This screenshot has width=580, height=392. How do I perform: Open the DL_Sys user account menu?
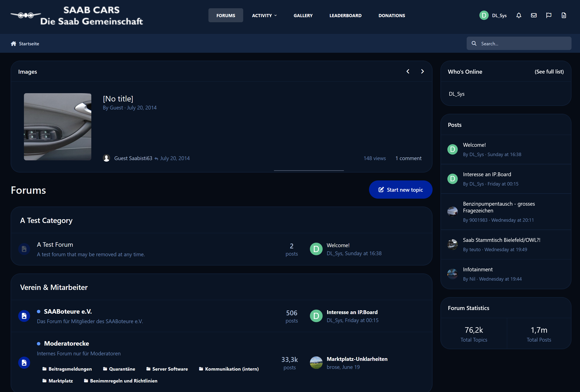(x=493, y=15)
